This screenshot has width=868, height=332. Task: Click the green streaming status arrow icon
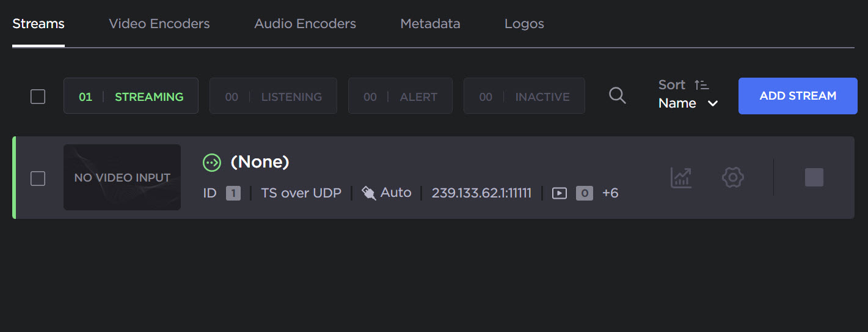(x=211, y=162)
